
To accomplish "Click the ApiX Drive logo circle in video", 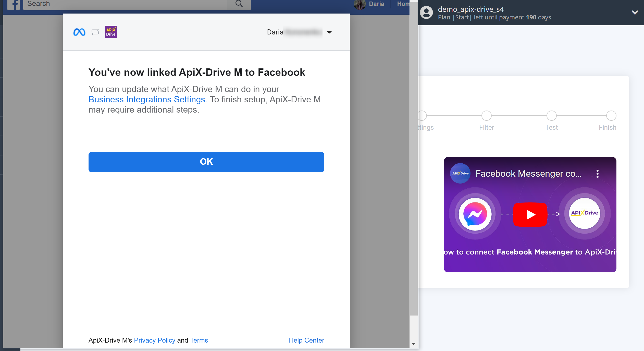I will (x=585, y=213).
